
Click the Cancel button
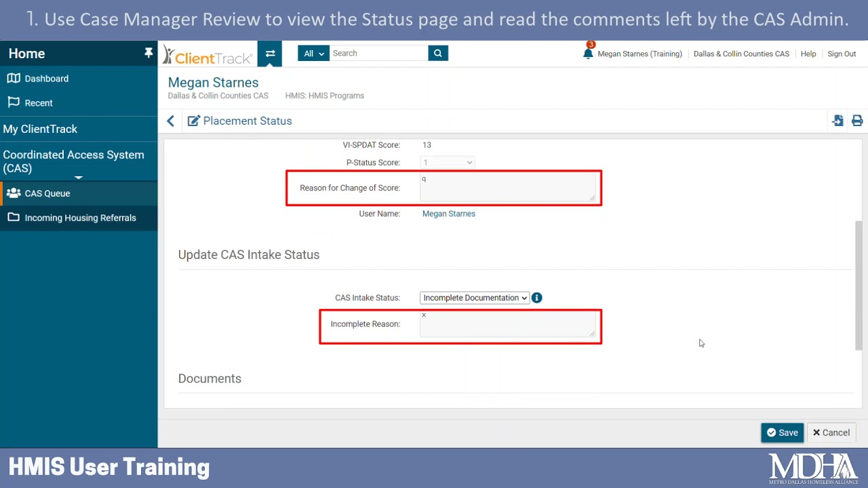[x=831, y=432]
